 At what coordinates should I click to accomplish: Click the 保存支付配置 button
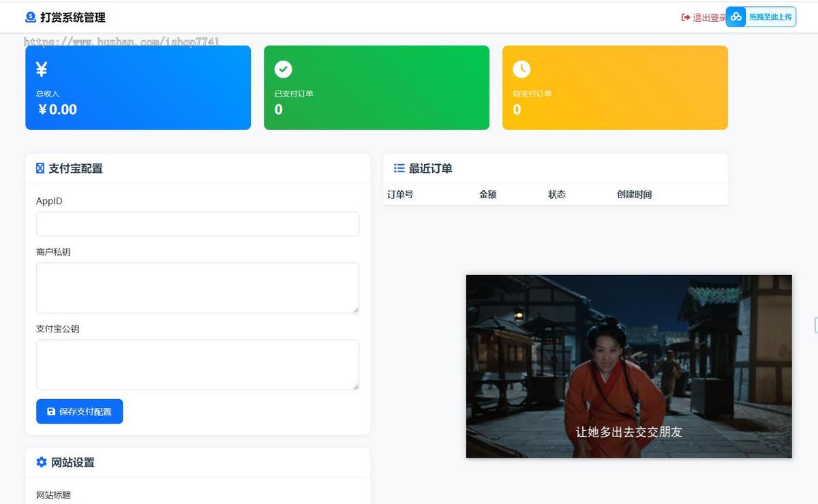(80, 411)
